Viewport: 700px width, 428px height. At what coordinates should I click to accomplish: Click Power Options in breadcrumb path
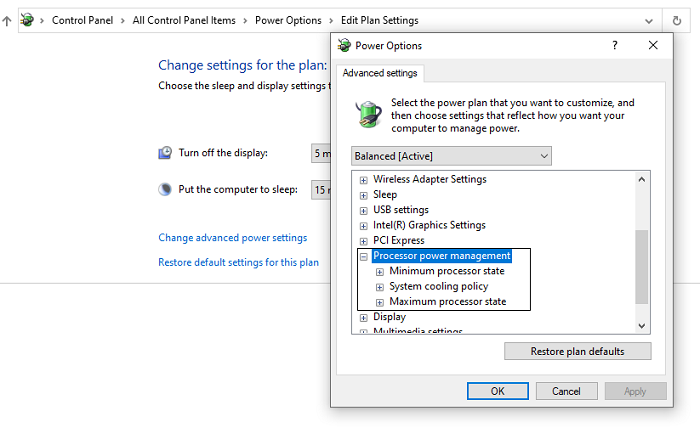[x=288, y=20]
